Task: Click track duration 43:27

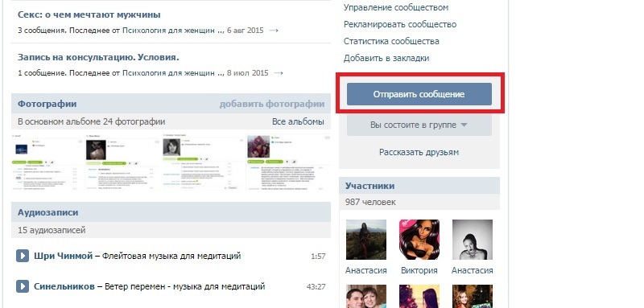Action: click(x=316, y=286)
